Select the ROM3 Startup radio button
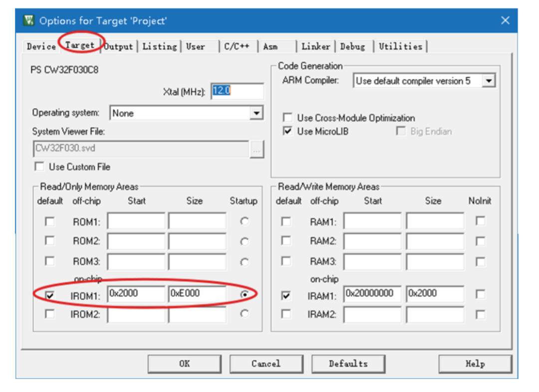The width and height of the screenshot is (539, 392). [245, 262]
